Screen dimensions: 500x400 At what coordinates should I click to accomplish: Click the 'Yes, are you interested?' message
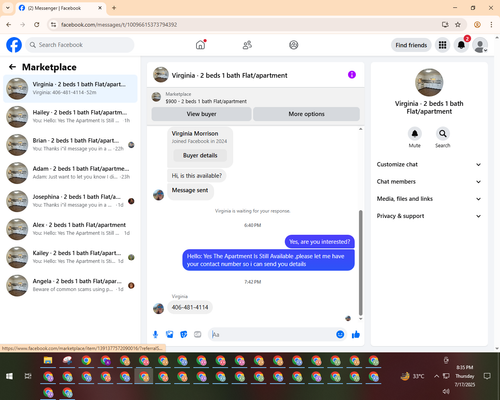click(x=319, y=242)
